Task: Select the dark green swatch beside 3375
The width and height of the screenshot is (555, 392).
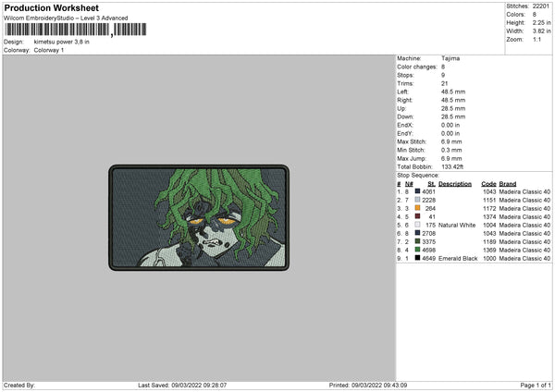Action: tap(417, 241)
